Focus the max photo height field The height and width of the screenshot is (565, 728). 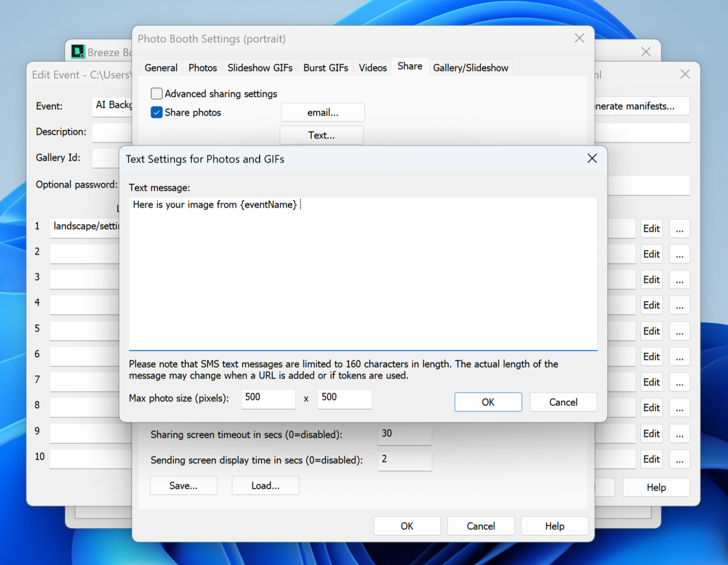click(x=344, y=398)
